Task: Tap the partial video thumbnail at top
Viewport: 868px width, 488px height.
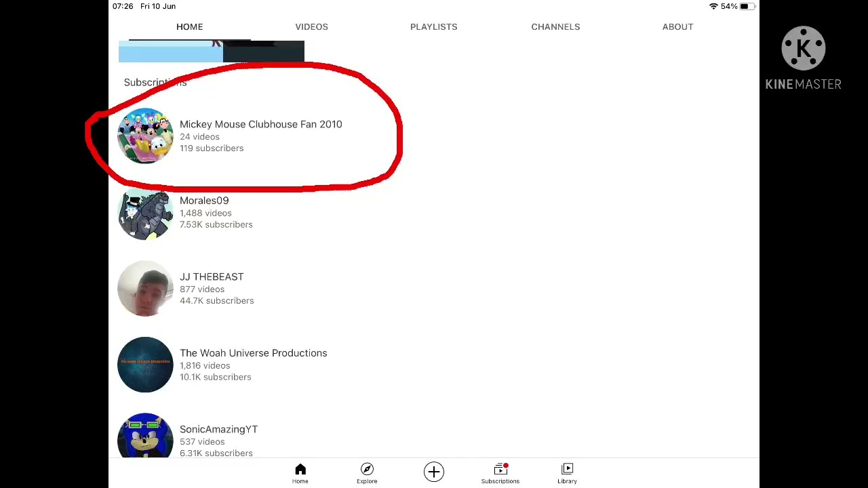Action: (x=212, y=51)
